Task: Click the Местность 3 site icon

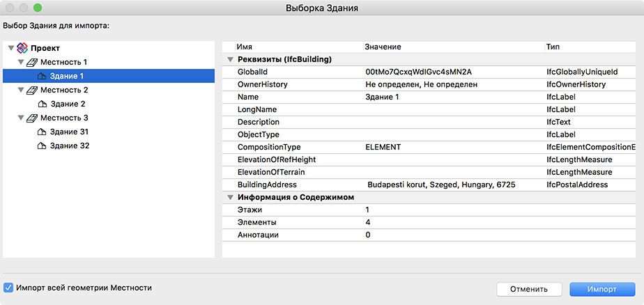Action: [x=32, y=118]
